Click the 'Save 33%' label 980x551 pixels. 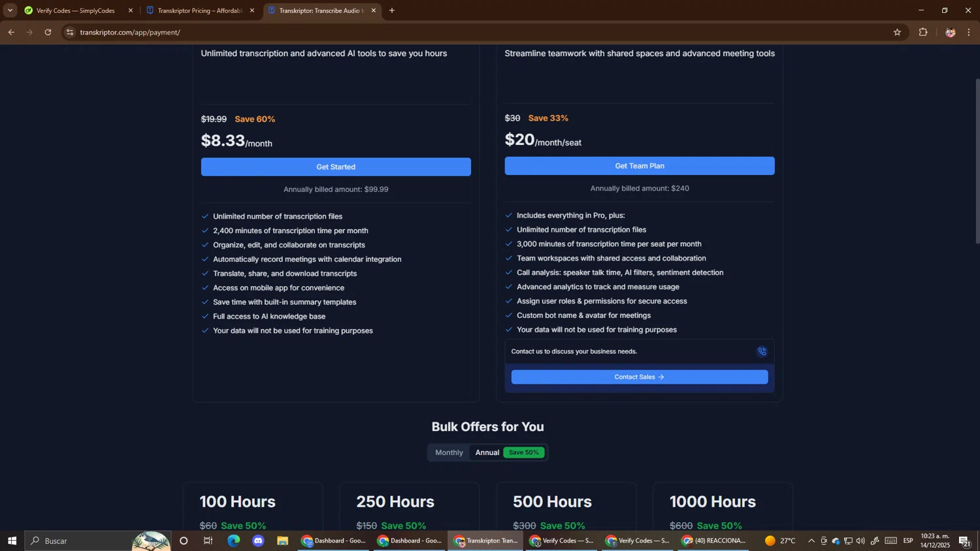coord(548,118)
